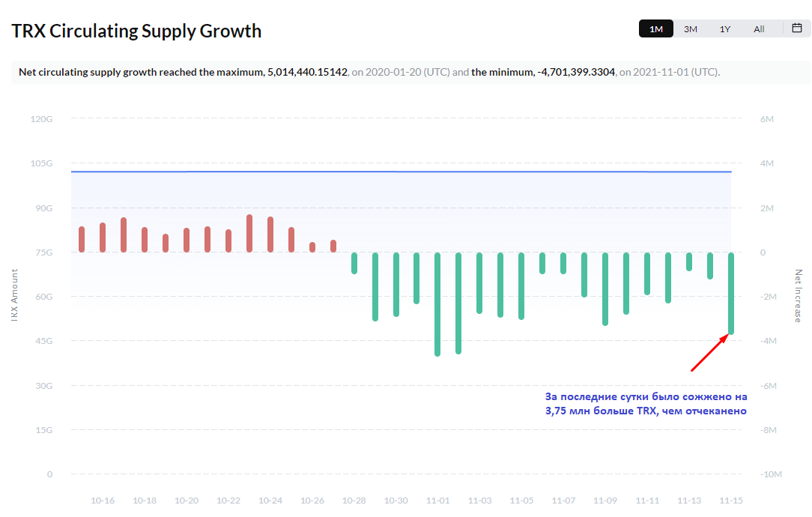This screenshot has height=517, width=812.
Task: Click the maximum date 2020-01-20 text
Action: point(395,72)
